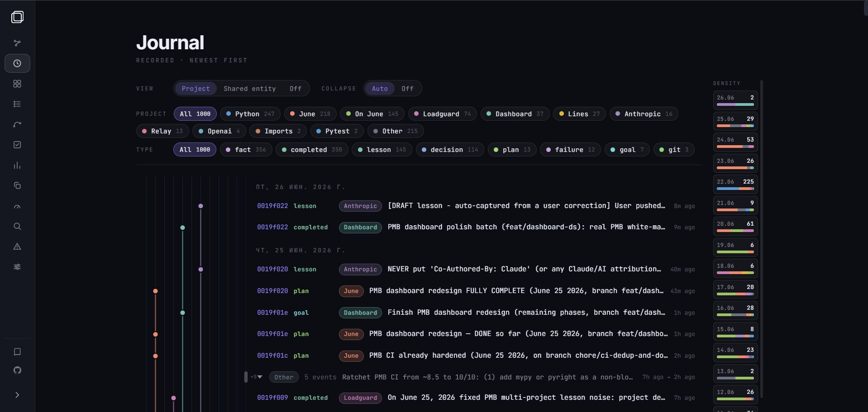Filter by On June project
Screen dimensions: 868x412
pos(372,114)
